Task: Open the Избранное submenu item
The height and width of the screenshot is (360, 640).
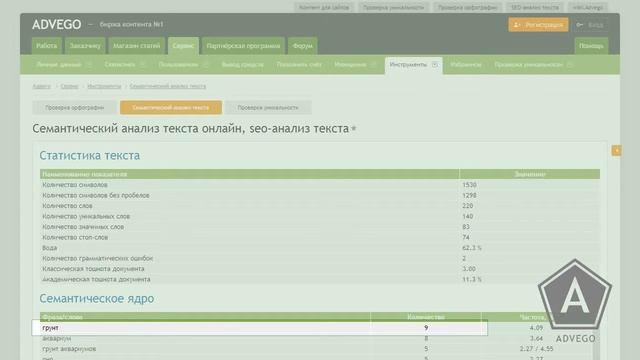Action: pyautogui.click(x=466, y=64)
